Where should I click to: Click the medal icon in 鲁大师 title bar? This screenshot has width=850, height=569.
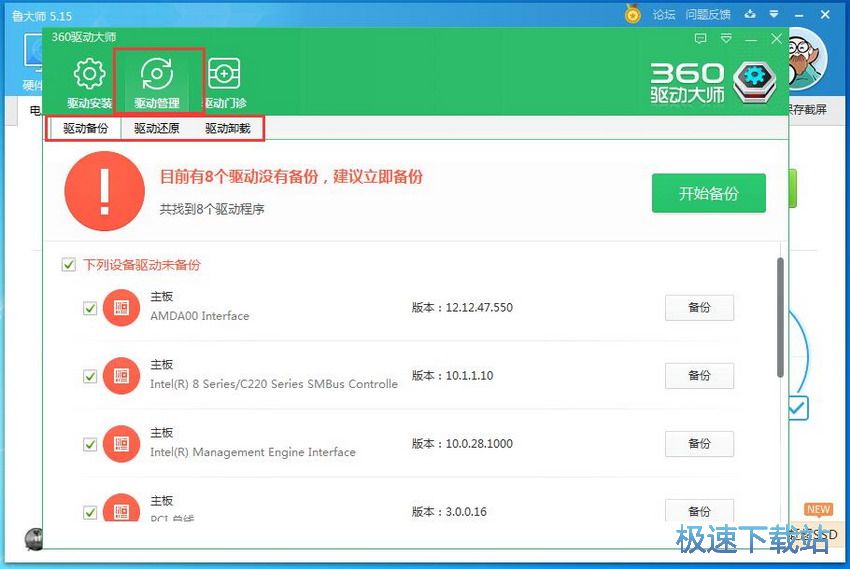coord(632,14)
